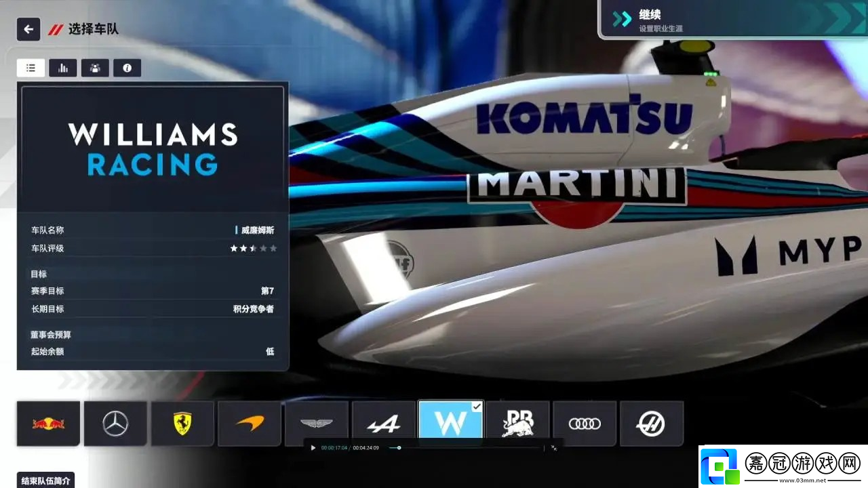Open the info tab
The image size is (868, 488).
tap(127, 68)
